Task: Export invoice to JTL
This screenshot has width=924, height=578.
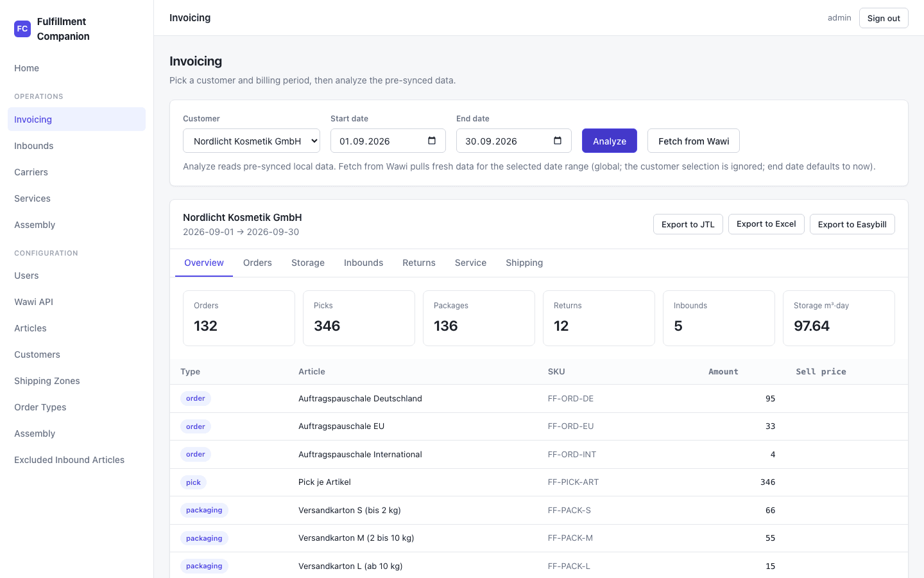Action: [x=688, y=224]
